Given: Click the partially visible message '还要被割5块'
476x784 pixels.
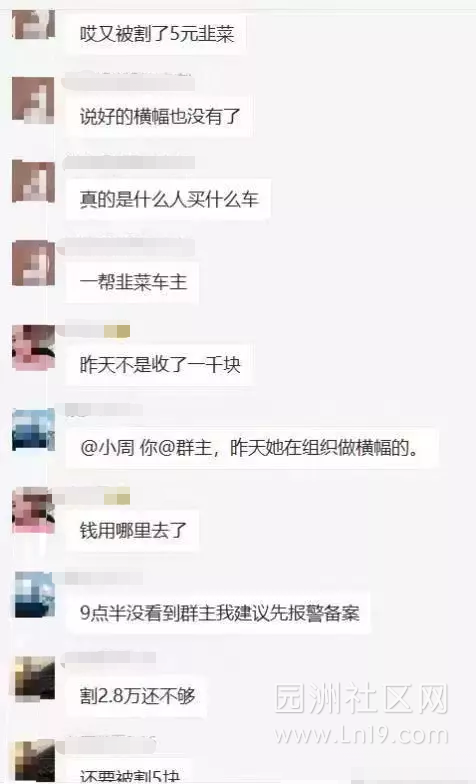Looking at the screenshot, I should click(x=129, y=773).
